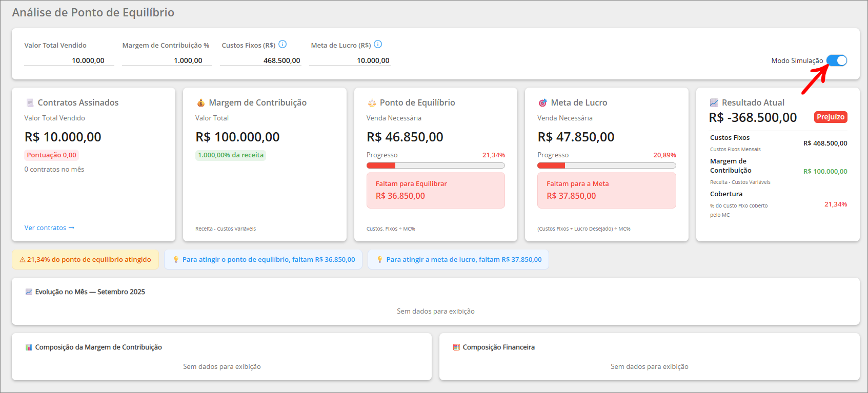Select the Margem de Contribuição % input field

[x=167, y=60]
